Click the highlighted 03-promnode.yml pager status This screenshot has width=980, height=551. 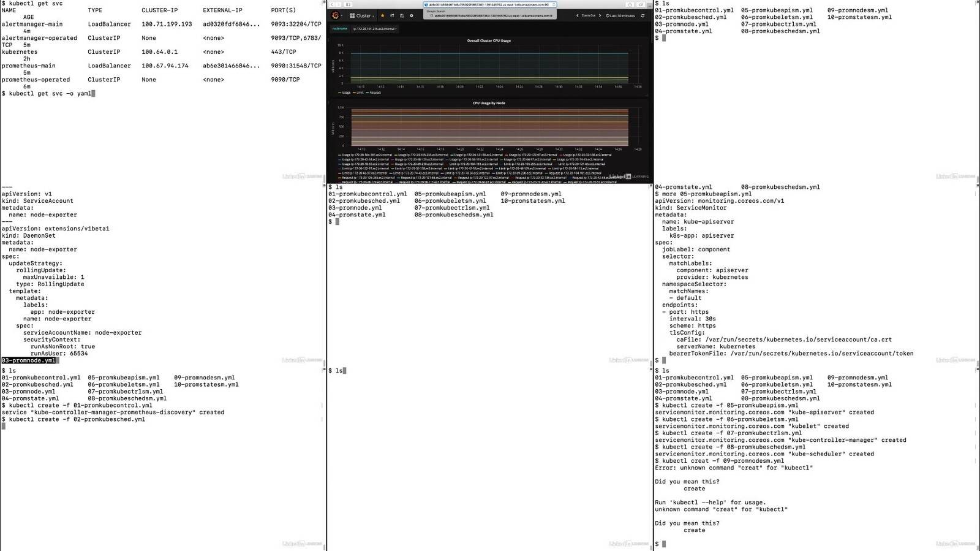(29, 360)
